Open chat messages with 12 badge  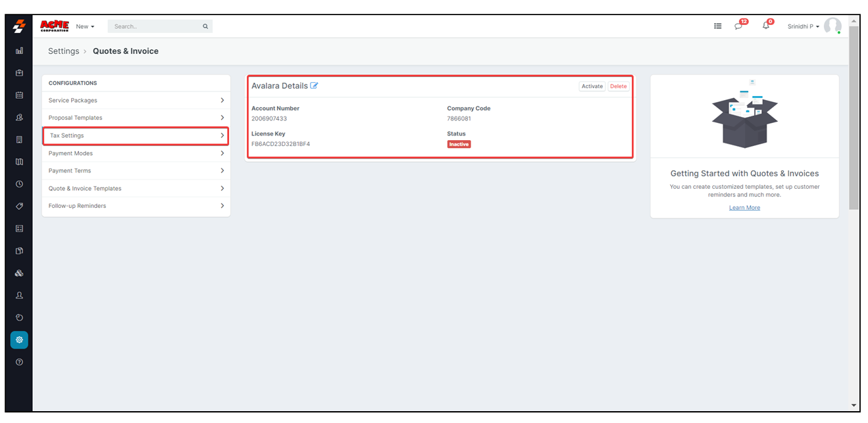[x=740, y=25]
